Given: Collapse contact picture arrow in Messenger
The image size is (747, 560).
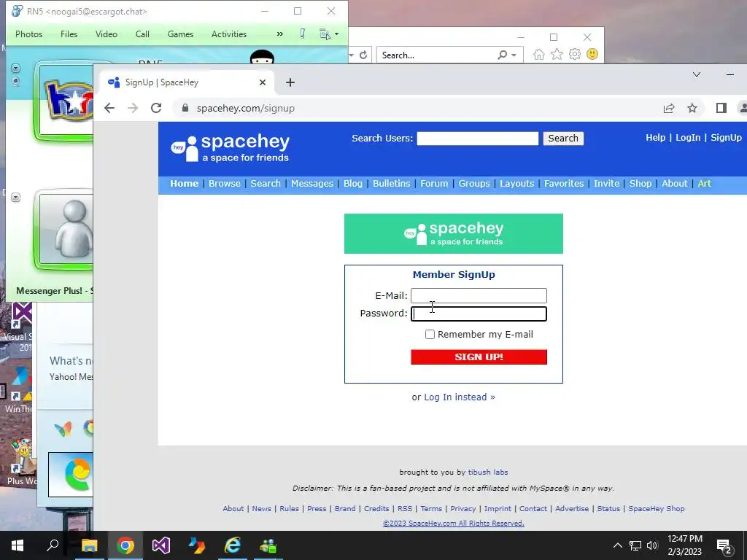Looking at the screenshot, I should [x=16, y=197].
